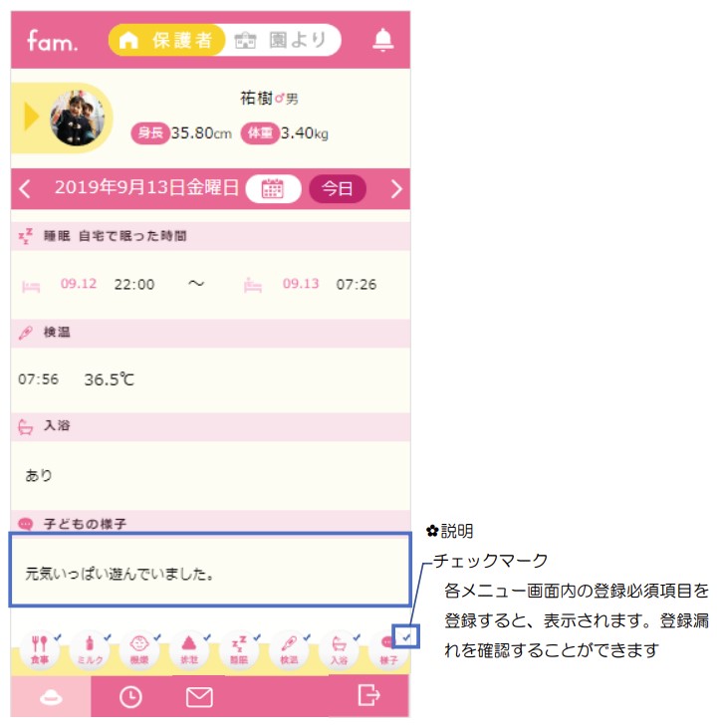Click the notification bell icon
Viewport: 722px width, 728px height.
(x=383, y=40)
